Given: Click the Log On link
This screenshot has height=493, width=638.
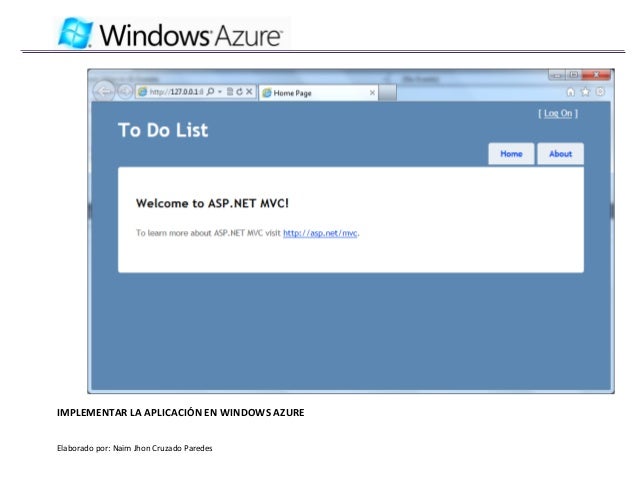Looking at the screenshot, I should coord(558,113).
